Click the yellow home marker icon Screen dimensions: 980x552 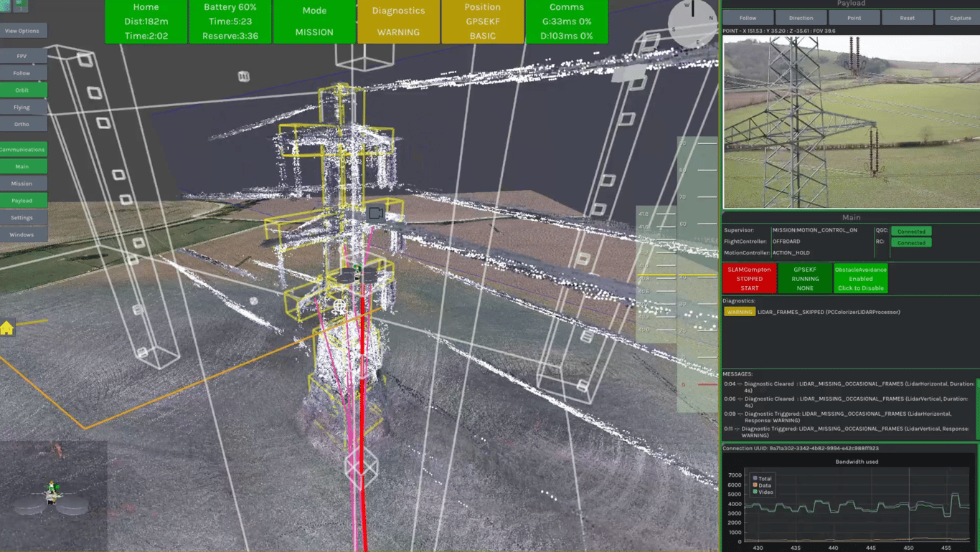7,328
